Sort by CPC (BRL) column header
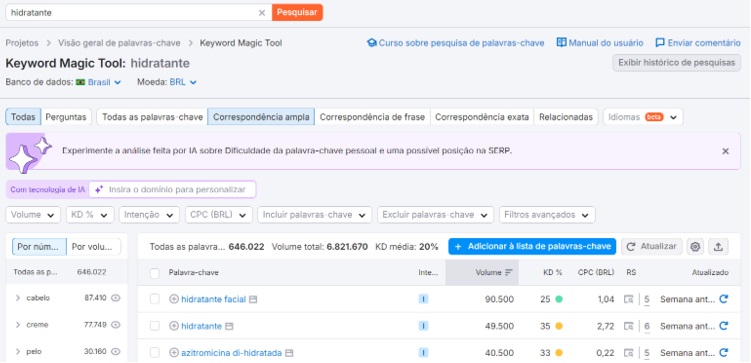 (x=596, y=272)
